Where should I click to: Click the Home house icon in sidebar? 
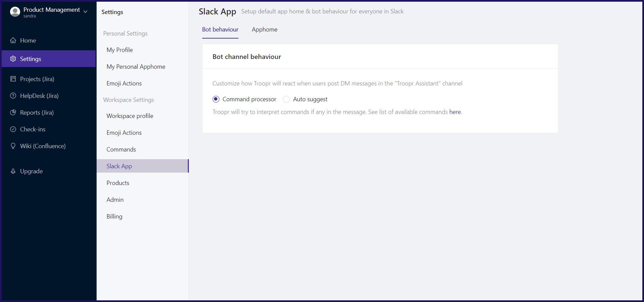tap(13, 41)
